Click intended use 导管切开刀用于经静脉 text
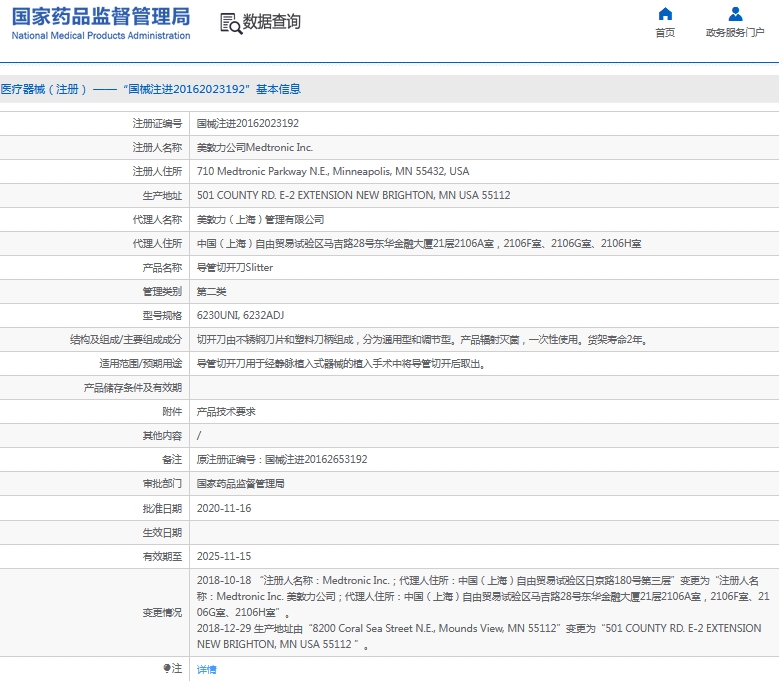779x681 pixels. tap(341, 364)
